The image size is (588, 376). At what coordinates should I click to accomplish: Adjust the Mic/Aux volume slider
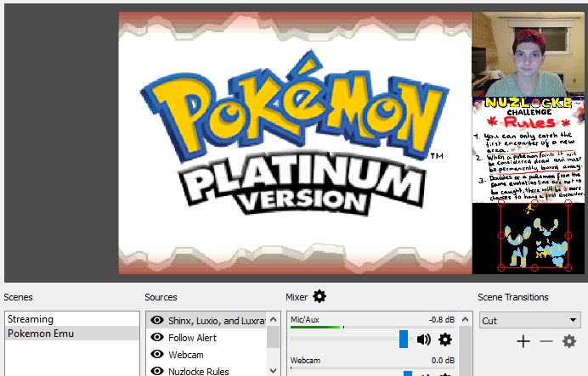click(404, 339)
